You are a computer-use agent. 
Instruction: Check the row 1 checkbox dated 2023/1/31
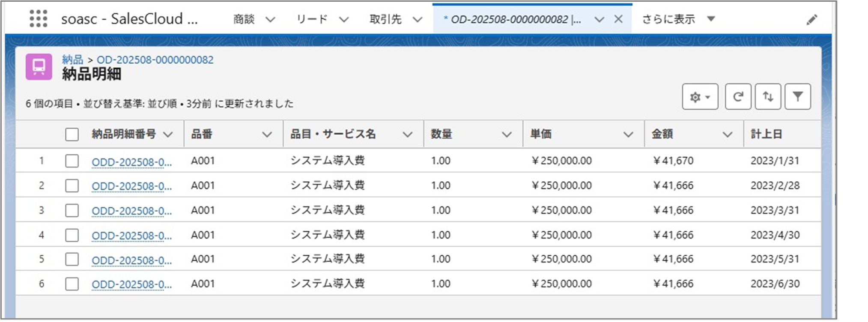click(x=72, y=161)
